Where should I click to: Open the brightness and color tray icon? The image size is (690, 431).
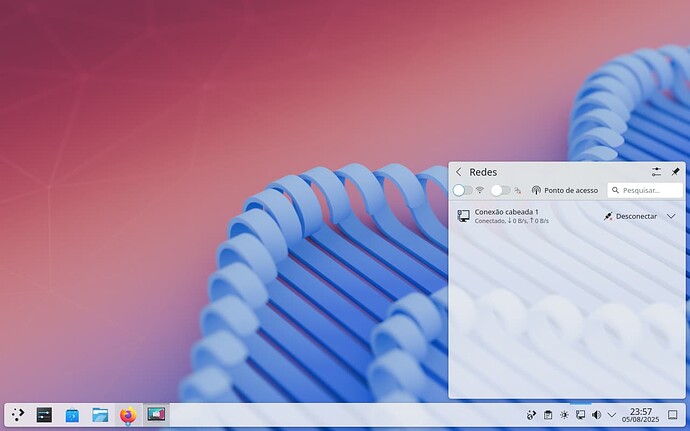coord(564,414)
